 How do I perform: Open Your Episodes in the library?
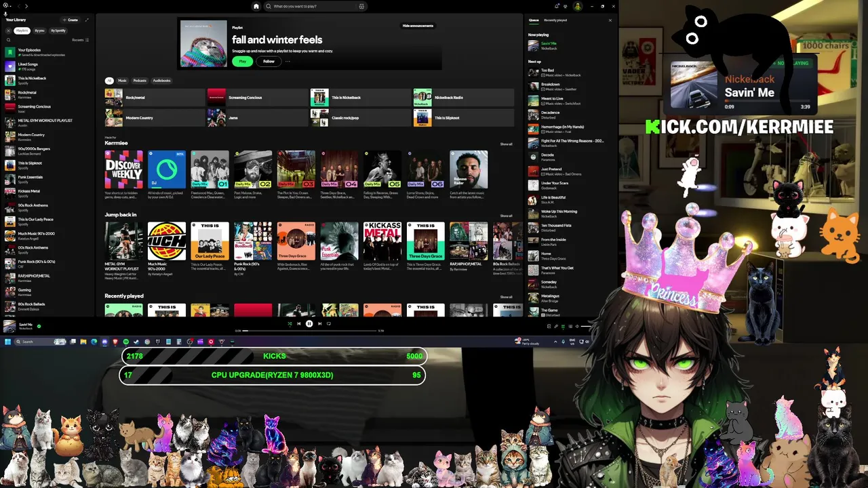(47, 52)
